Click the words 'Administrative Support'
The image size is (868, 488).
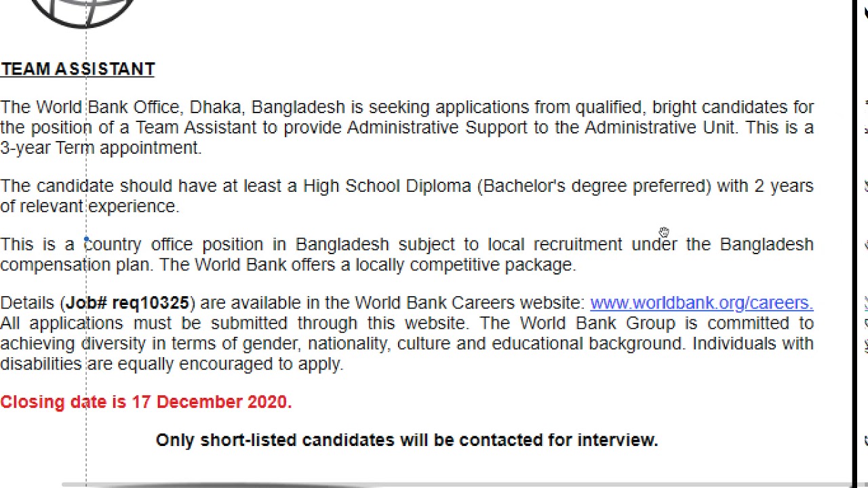click(437, 127)
